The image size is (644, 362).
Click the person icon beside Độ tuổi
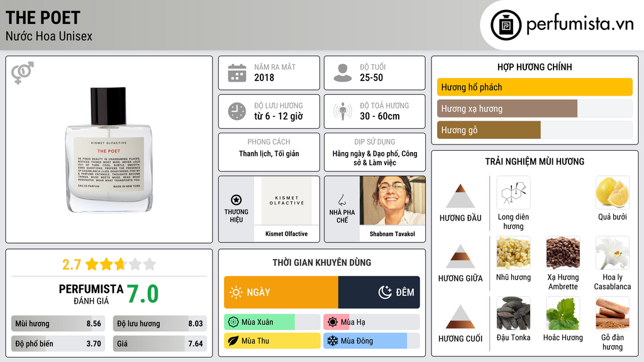(343, 73)
